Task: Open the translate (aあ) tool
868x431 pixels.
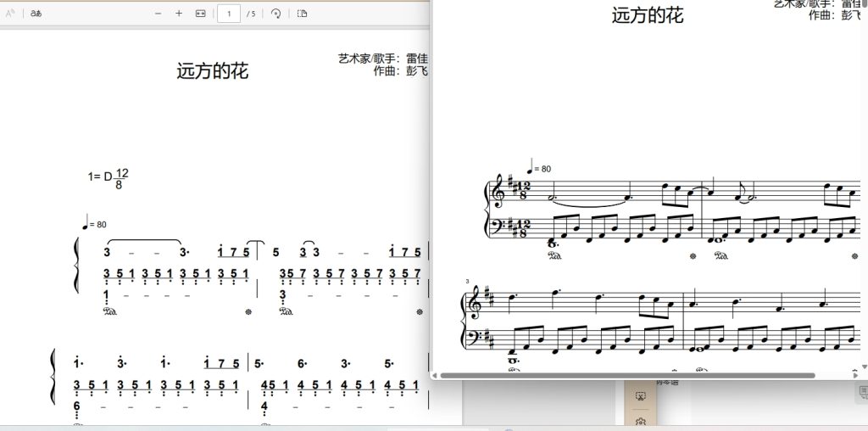Action: [36, 14]
